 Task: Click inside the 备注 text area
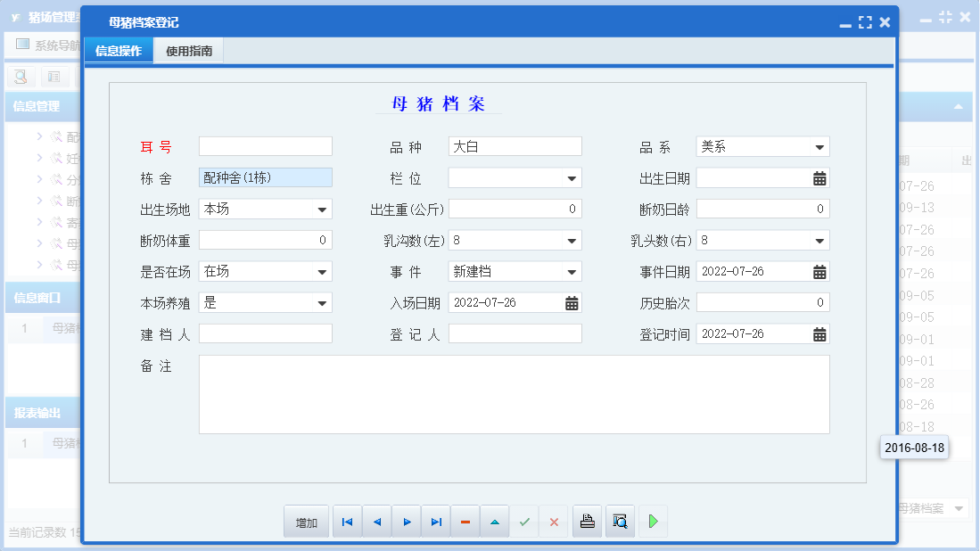coord(514,394)
